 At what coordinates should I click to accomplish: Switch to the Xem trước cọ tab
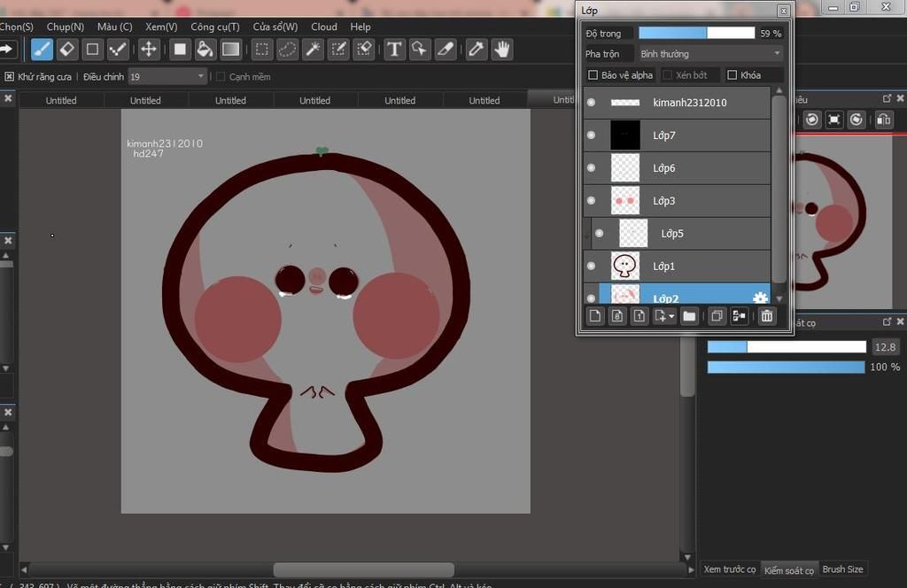point(730,569)
